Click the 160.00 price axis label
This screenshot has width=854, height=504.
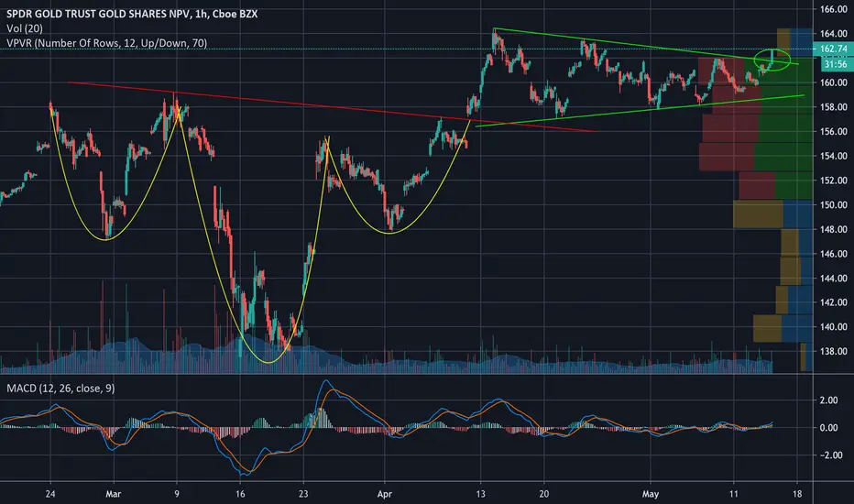[833, 82]
